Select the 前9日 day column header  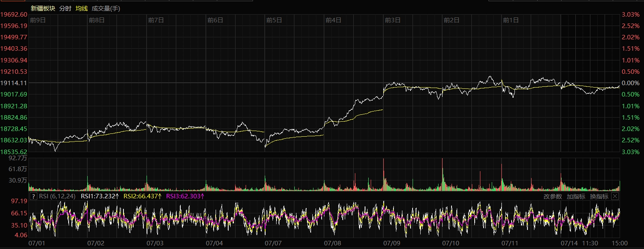click(38, 20)
